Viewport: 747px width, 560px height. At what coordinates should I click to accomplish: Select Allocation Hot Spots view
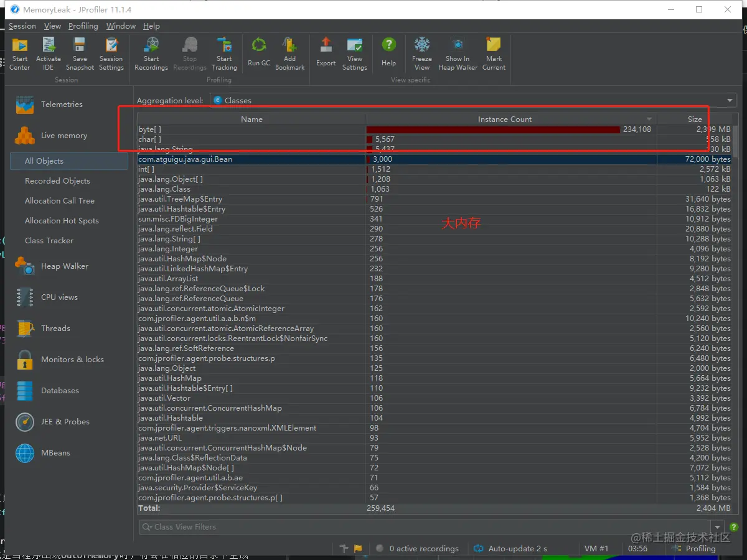point(62,221)
